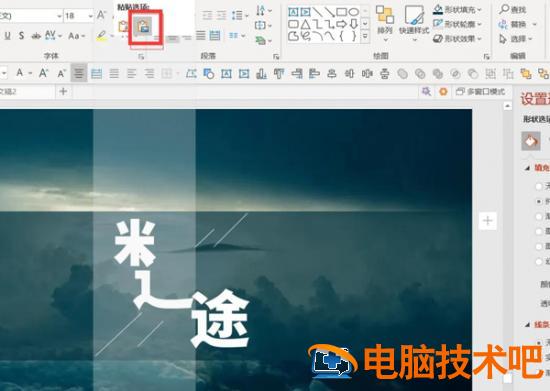
Task: Increase font size with large A button
Action: (x=101, y=15)
